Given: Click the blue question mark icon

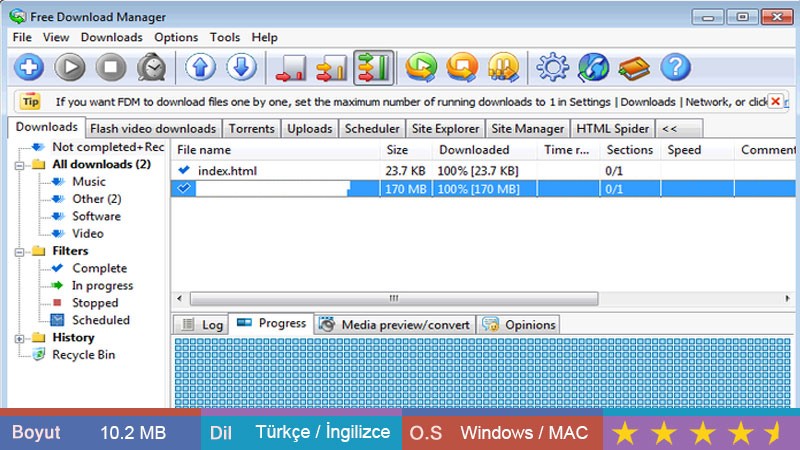Looking at the screenshot, I should click(x=676, y=67).
